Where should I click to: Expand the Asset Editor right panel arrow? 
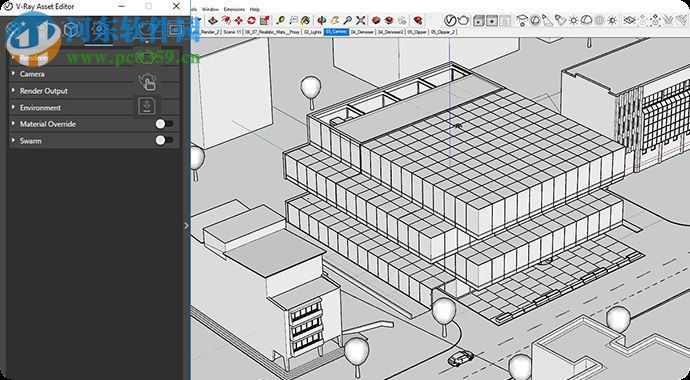186,225
